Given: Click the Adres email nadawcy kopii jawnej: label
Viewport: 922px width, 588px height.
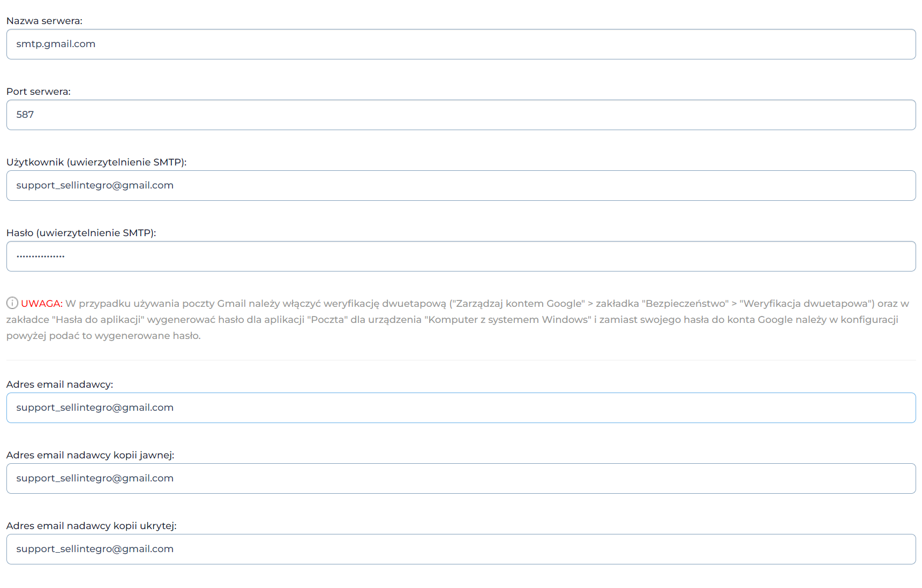Looking at the screenshot, I should 91,455.
